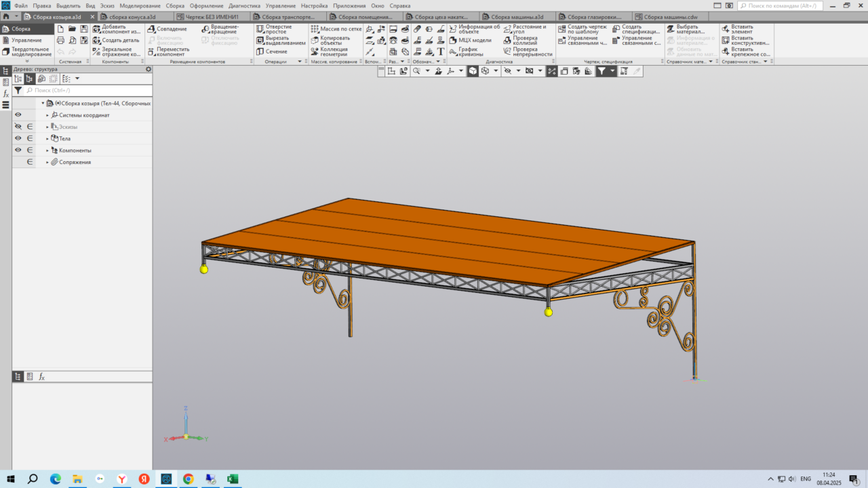Open tree panel settings gear
Viewport: 868px width, 488px height.
149,69
